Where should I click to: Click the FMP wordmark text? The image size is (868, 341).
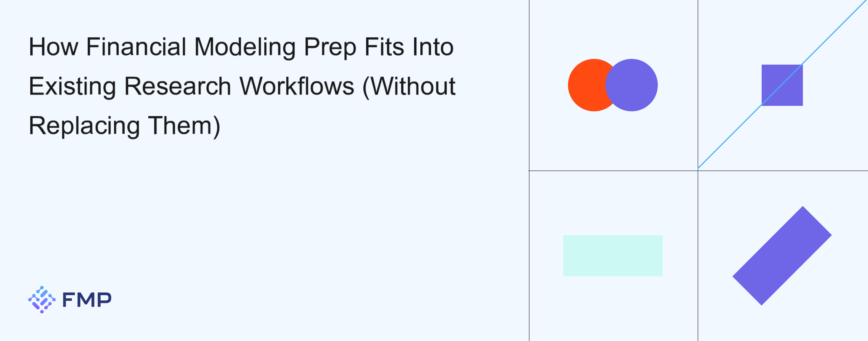pos(87,300)
